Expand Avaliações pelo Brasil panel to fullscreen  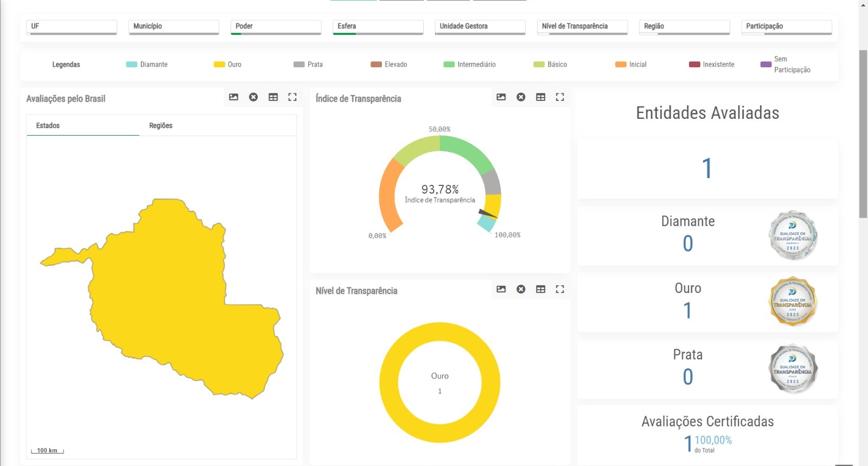292,97
